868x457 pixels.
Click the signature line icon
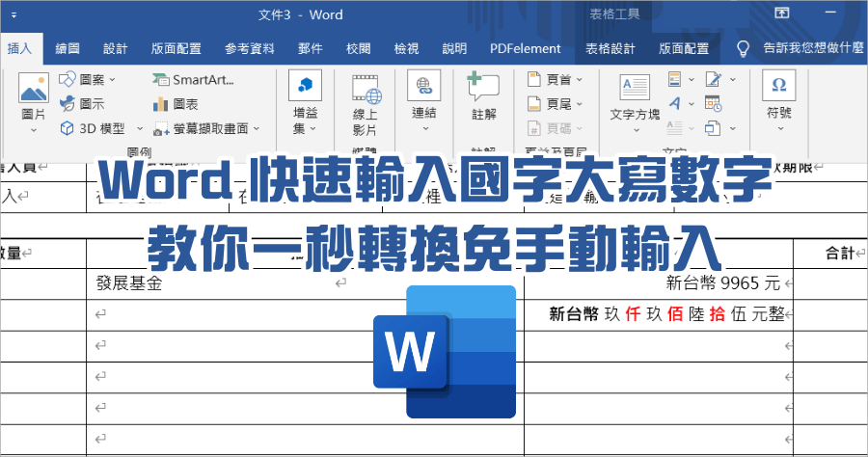tap(714, 79)
